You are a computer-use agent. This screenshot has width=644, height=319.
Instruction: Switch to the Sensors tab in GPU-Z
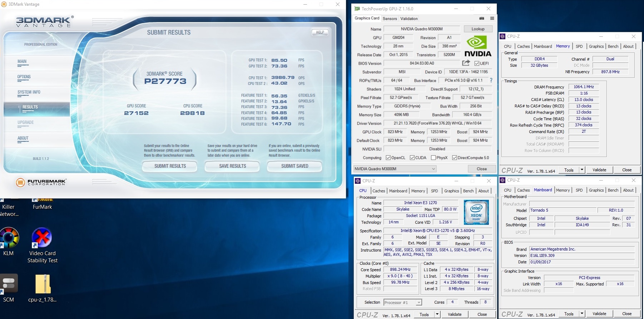tap(390, 19)
